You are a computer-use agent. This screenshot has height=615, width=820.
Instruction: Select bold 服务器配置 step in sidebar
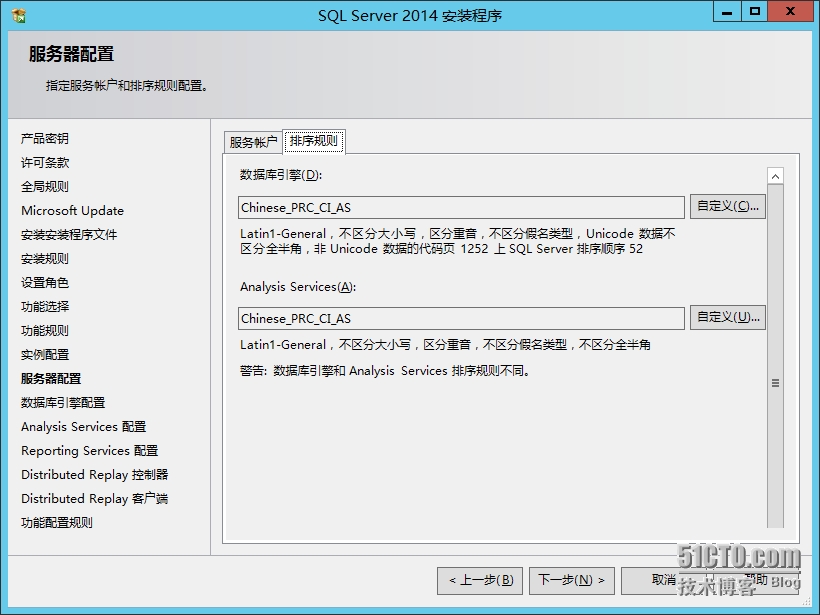coord(51,379)
